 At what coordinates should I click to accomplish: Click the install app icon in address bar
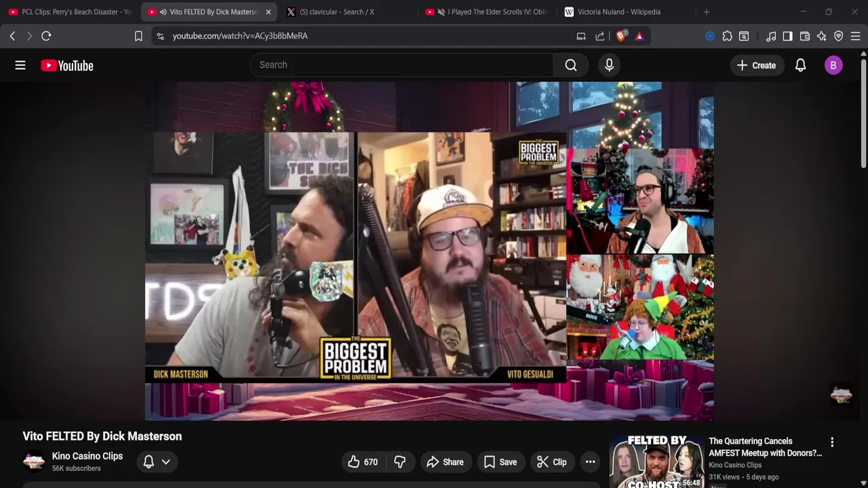pyautogui.click(x=581, y=36)
